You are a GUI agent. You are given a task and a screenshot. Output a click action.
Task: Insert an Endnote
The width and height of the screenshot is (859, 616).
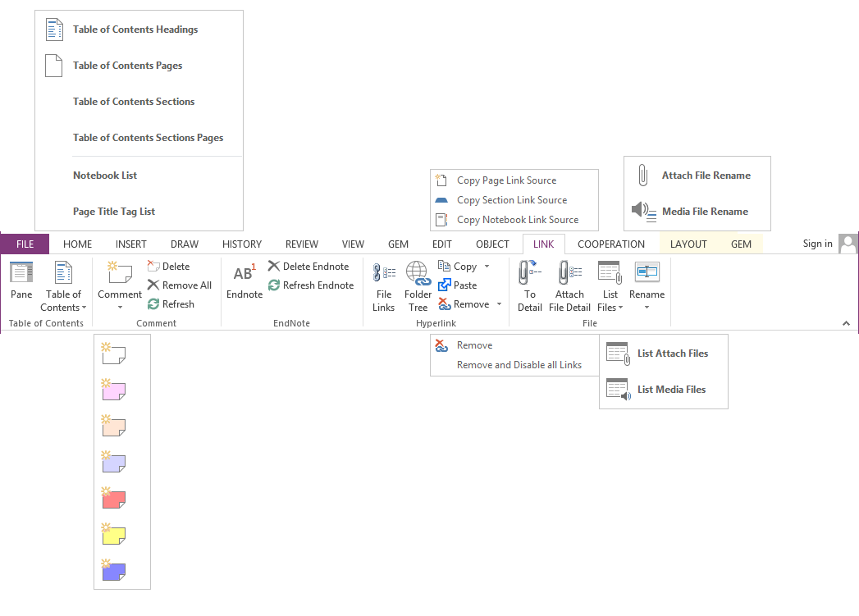point(244,281)
